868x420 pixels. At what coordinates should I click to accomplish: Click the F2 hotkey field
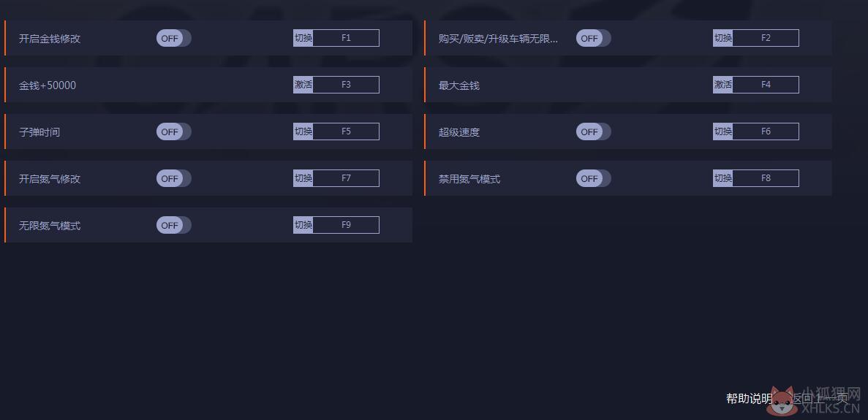coord(766,38)
